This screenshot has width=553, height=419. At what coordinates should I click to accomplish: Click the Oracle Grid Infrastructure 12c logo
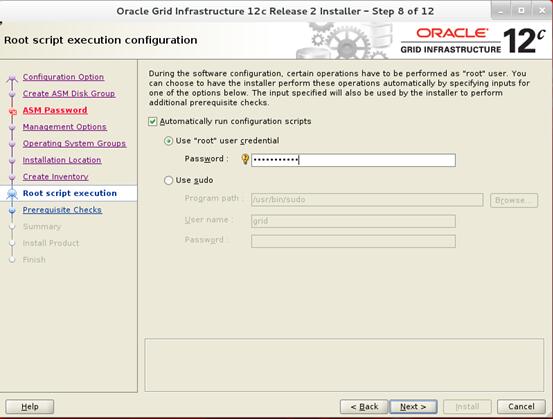click(x=473, y=41)
